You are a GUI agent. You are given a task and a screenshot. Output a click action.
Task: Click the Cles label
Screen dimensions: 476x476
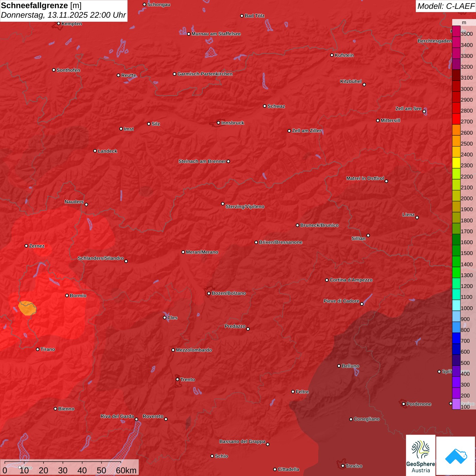point(172,318)
